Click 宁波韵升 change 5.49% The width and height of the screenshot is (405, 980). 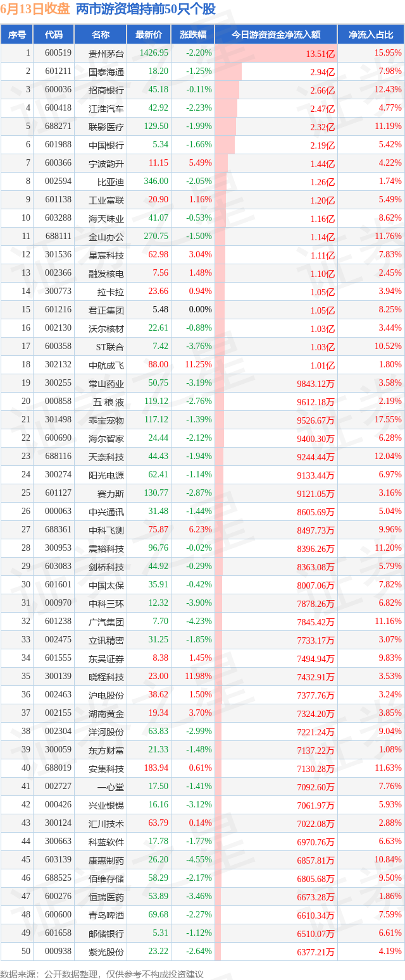[200, 163]
